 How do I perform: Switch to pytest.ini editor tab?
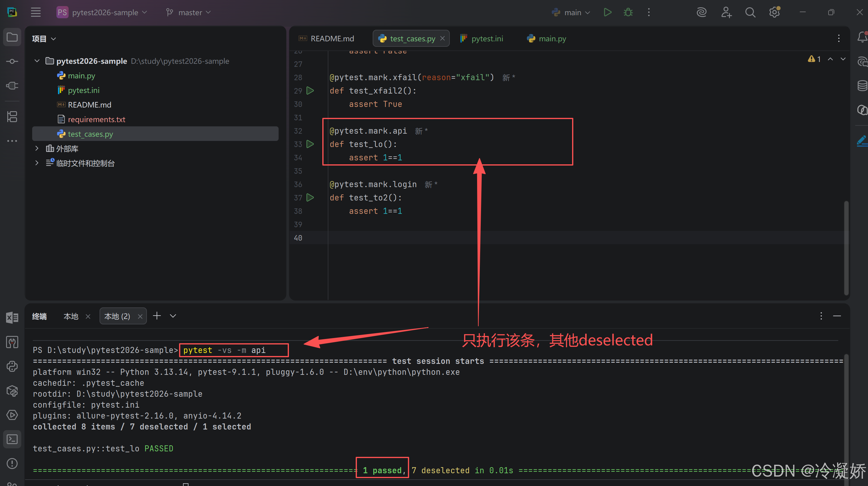coord(482,39)
